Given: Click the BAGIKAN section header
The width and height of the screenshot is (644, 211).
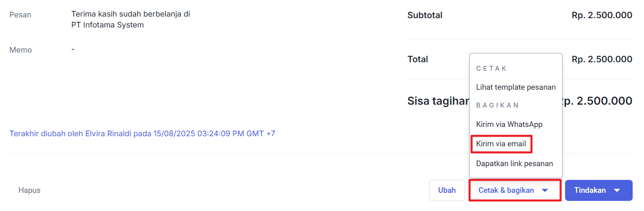Looking at the screenshot, I should click(497, 105).
